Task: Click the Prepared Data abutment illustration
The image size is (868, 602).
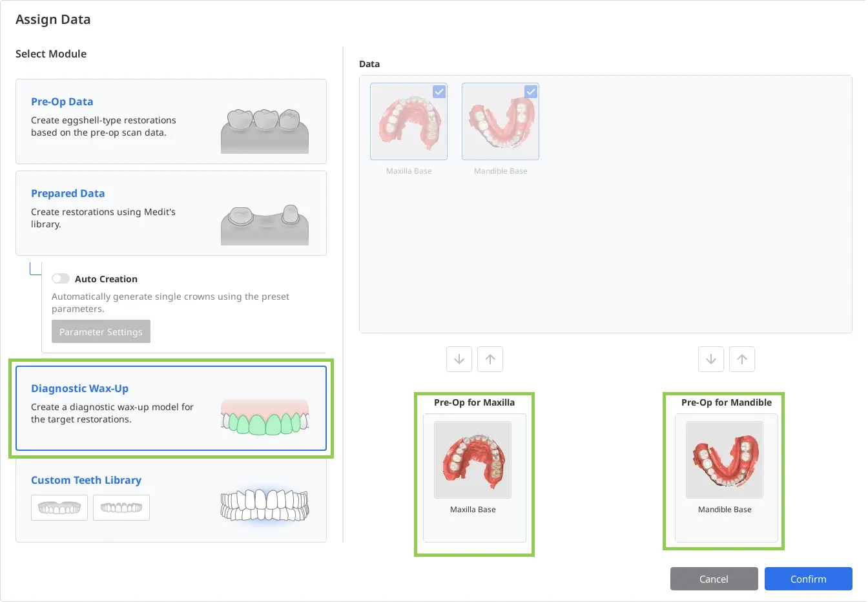Action: [x=265, y=224]
